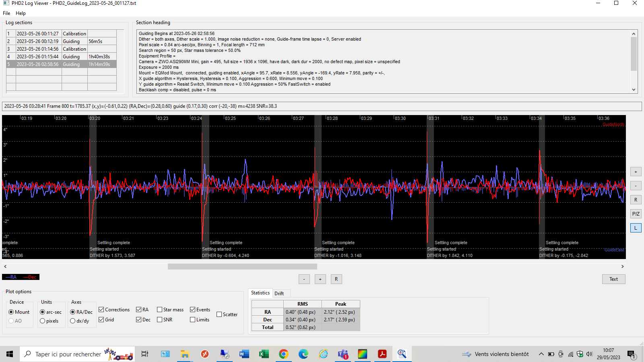This screenshot has width=644, height=362.
Task: Open the File menu
Action: pos(6,13)
